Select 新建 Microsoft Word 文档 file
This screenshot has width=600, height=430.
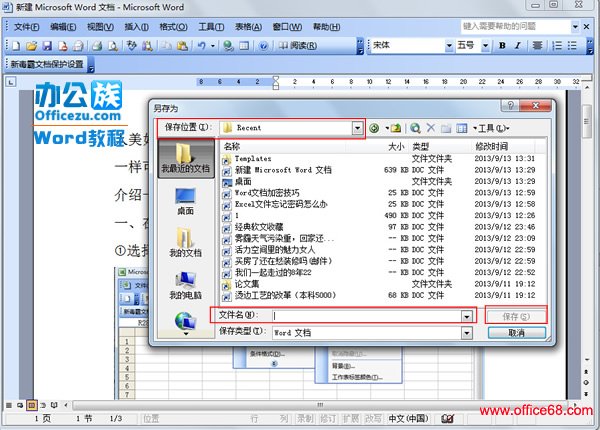click(283, 170)
